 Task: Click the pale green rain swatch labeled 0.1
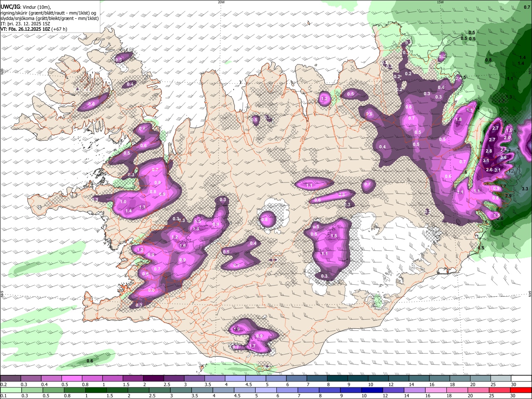(10, 390)
